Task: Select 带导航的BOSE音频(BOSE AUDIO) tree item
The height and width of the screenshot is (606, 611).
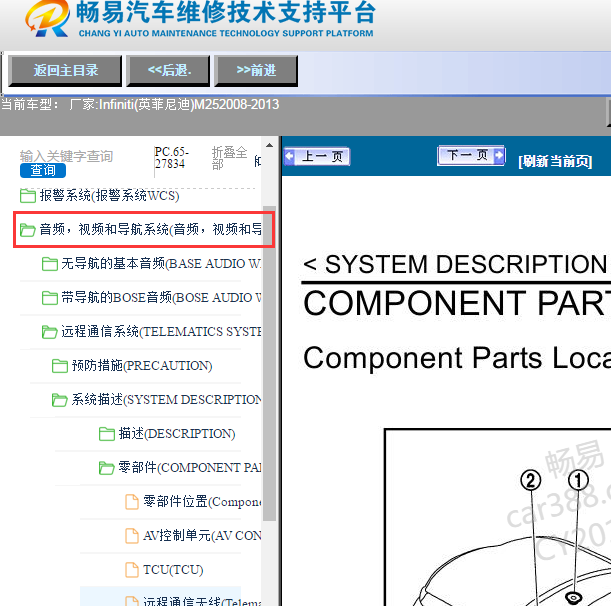Action: click(x=161, y=298)
